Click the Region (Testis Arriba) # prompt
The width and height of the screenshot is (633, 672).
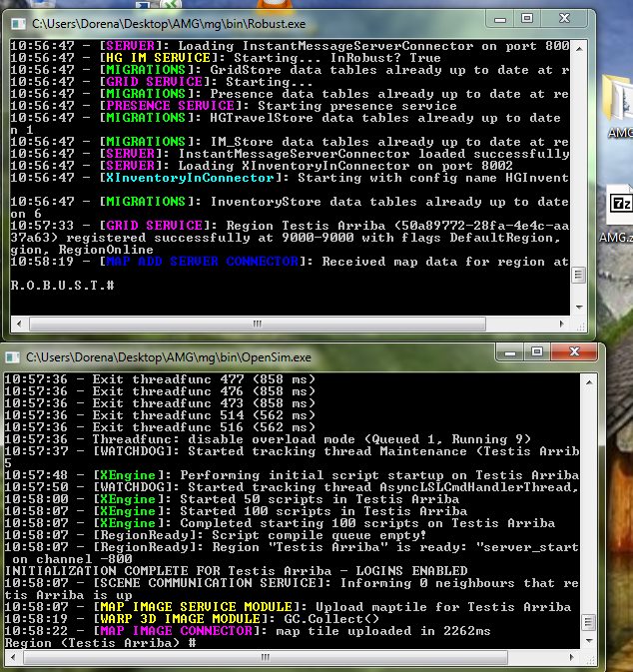pyautogui.click(x=100, y=644)
